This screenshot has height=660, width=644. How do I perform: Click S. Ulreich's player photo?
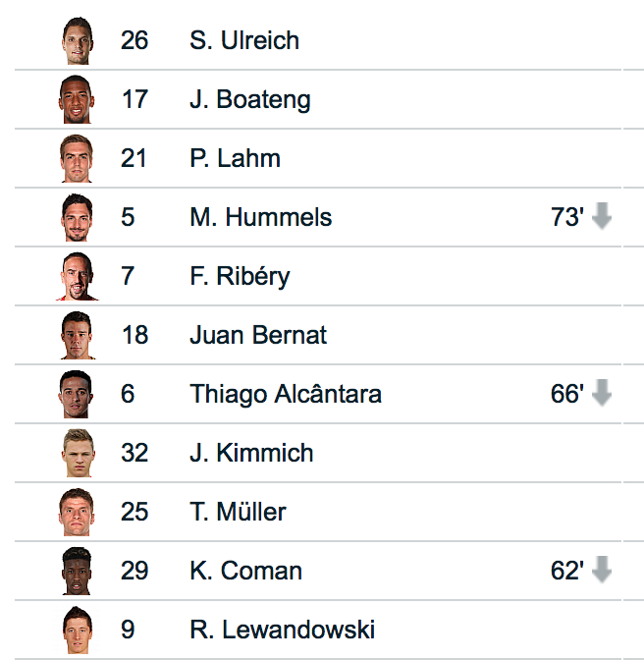tap(76, 40)
